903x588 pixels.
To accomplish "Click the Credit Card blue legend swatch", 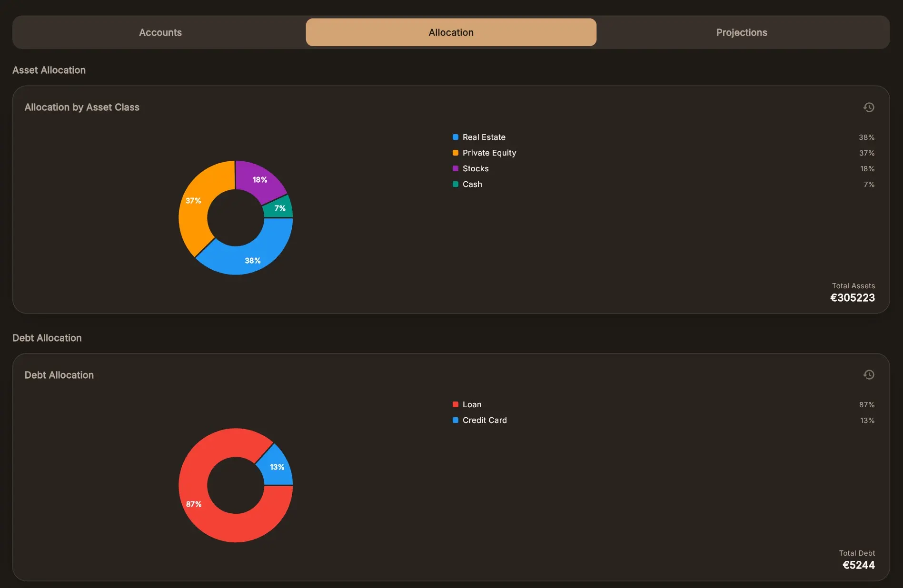I will (456, 420).
